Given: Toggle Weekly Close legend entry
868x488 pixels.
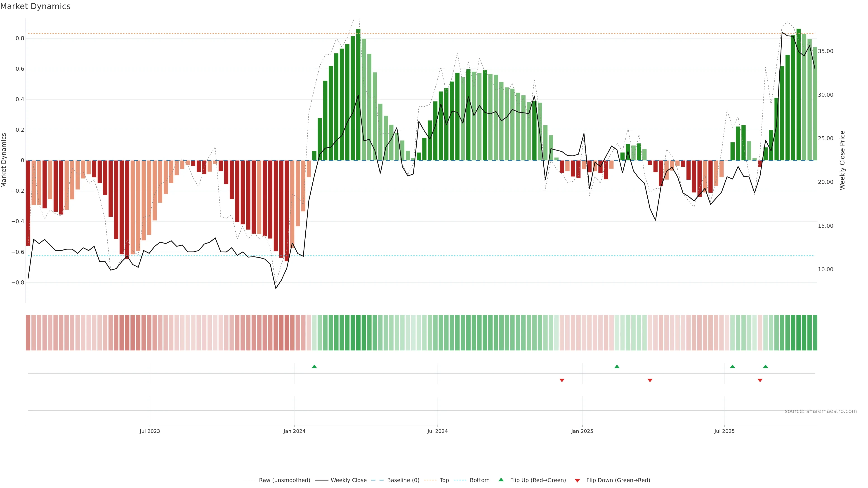Looking at the screenshot, I should [348, 480].
